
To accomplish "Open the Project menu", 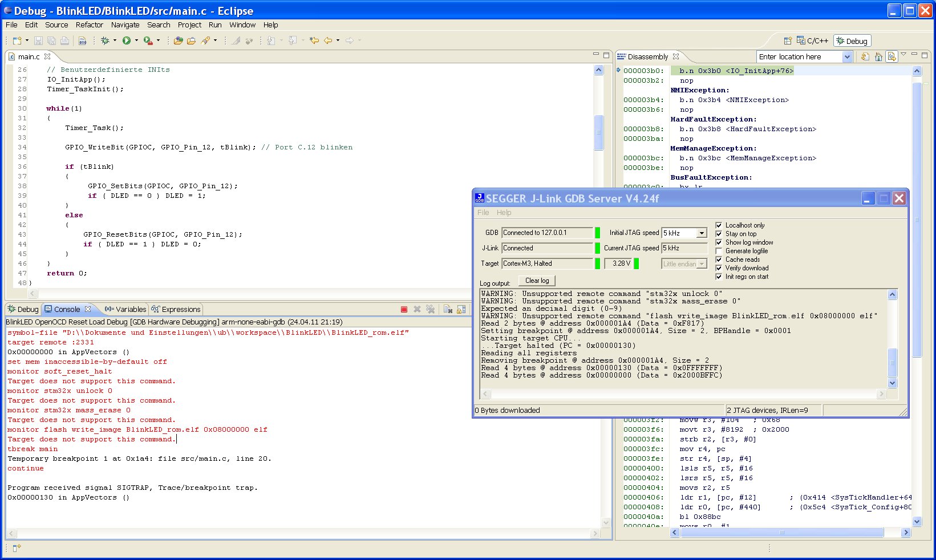I will 189,25.
